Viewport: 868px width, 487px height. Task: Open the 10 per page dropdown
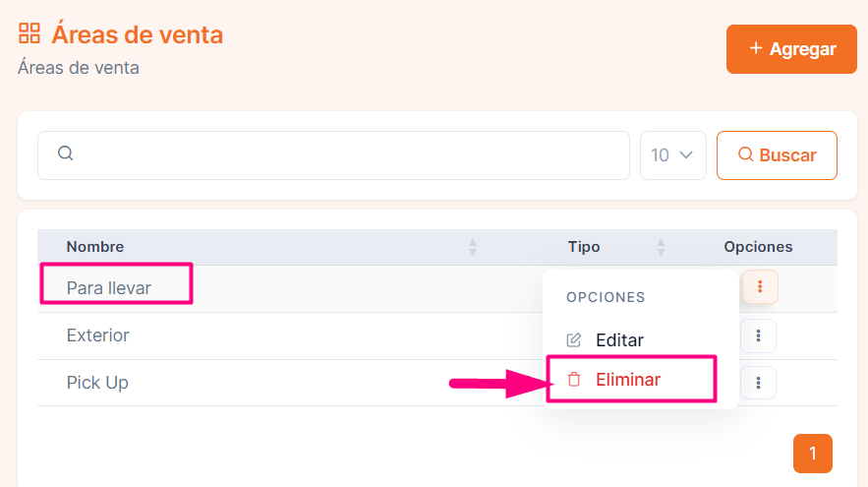tap(672, 155)
